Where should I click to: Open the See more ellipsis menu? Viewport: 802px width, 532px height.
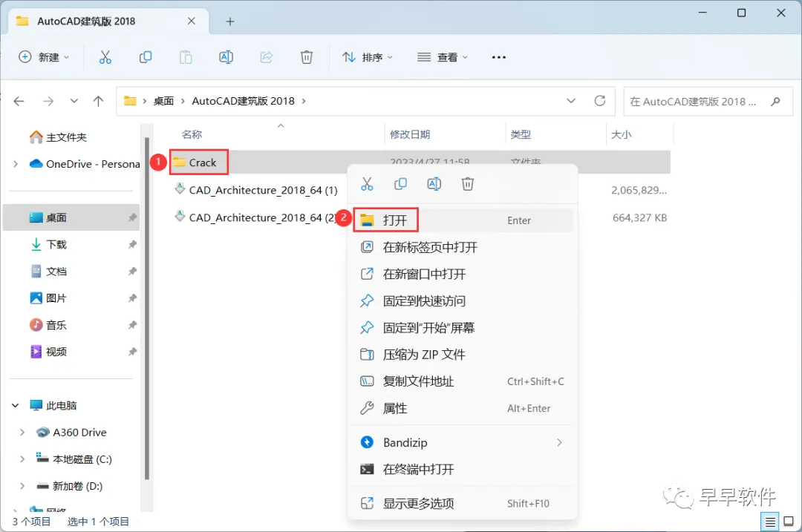tap(499, 57)
